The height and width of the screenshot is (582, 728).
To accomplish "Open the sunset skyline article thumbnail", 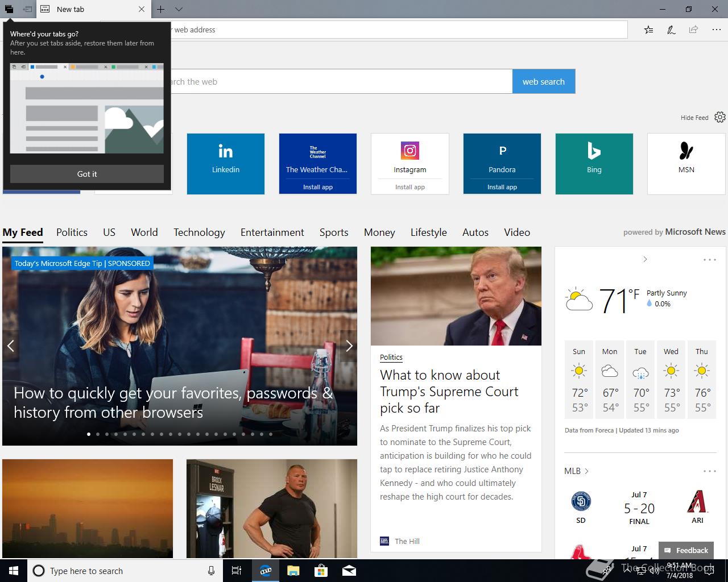I will coord(88,509).
